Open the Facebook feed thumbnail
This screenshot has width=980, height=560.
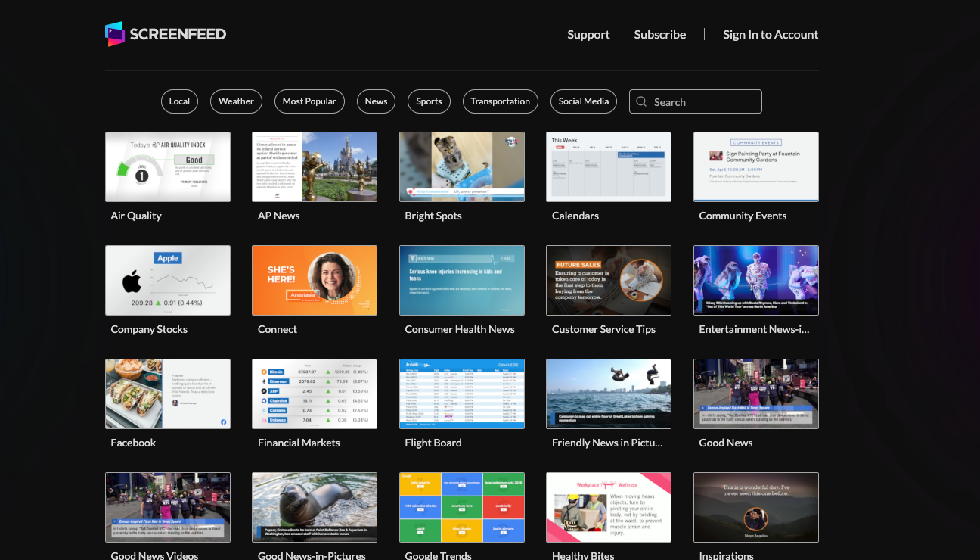[168, 394]
